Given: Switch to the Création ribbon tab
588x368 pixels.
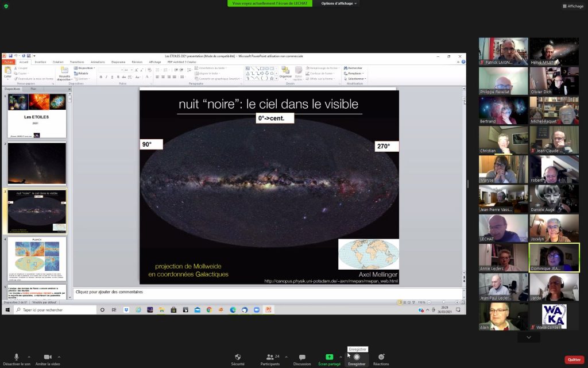Looking at the screenshot, I should tap(58, 62).
